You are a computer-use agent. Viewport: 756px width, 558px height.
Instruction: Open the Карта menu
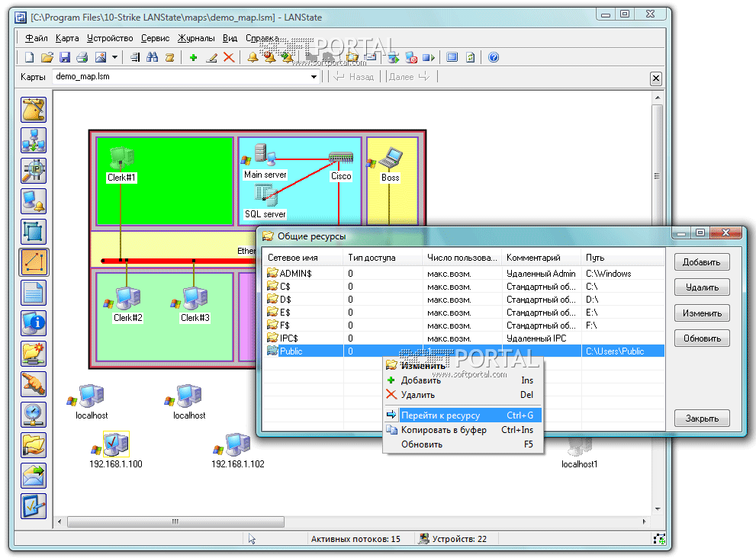click(67, 38)
